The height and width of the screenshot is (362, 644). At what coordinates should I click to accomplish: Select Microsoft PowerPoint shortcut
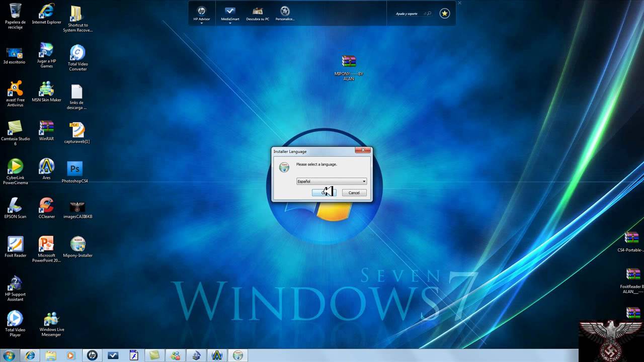click(46, 249)
